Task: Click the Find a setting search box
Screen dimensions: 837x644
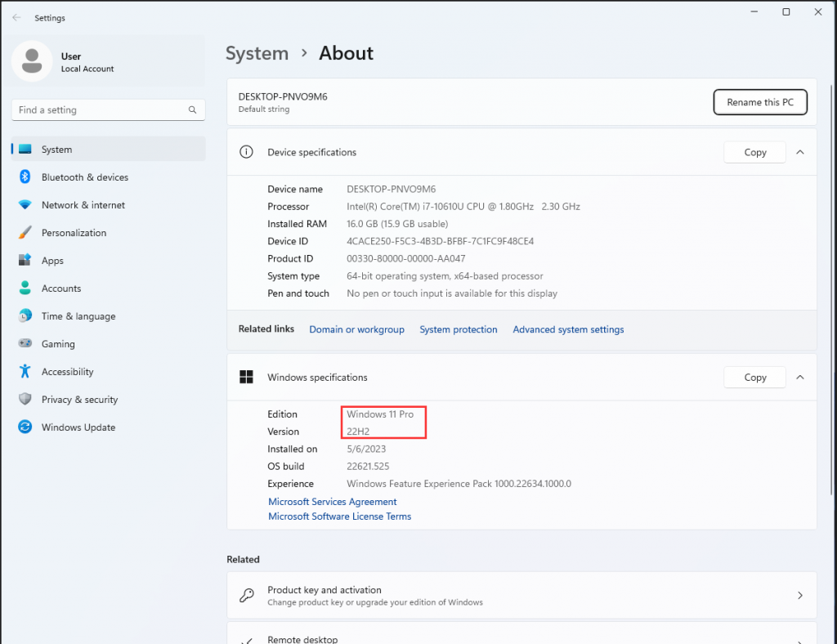Action: [x=109, y=110]
